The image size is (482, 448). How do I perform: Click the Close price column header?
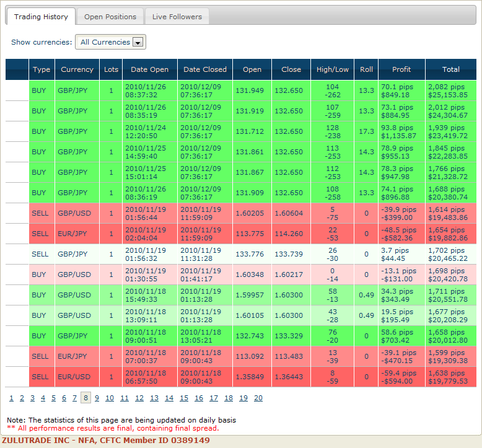291,69
